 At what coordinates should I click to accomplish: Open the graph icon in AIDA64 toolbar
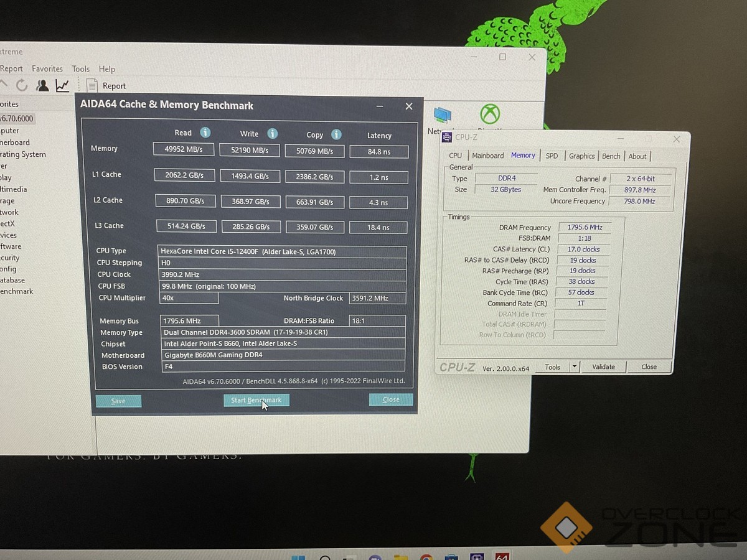62,85
